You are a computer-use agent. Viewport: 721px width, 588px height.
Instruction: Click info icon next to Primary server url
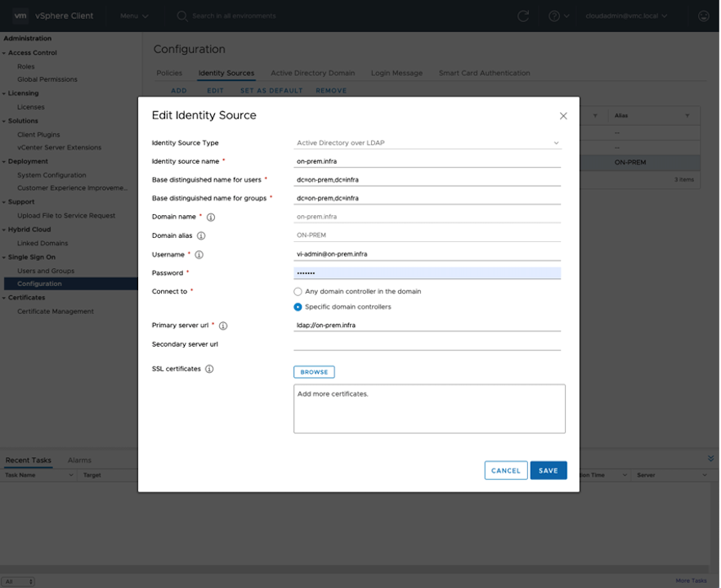[223, 325]
